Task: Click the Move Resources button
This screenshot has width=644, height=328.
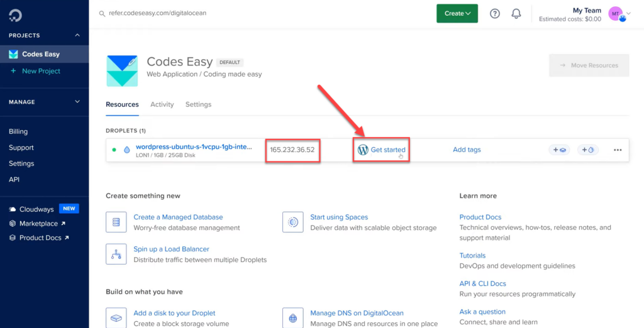Action: 589,65
